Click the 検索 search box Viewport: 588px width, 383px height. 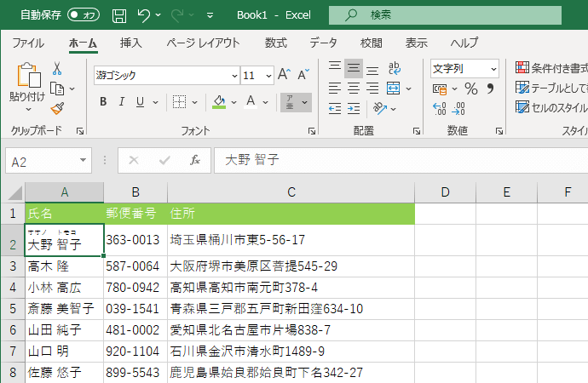coord(445,15)
